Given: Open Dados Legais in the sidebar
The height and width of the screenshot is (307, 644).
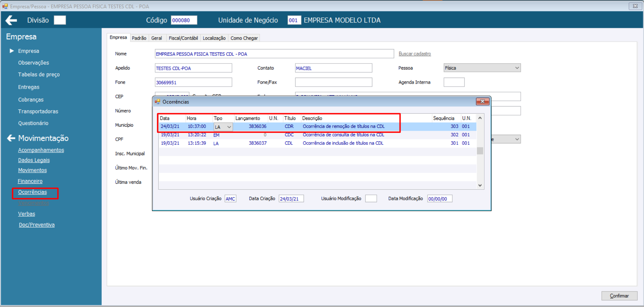Looking at the screenshot, I should click(34, 160).
